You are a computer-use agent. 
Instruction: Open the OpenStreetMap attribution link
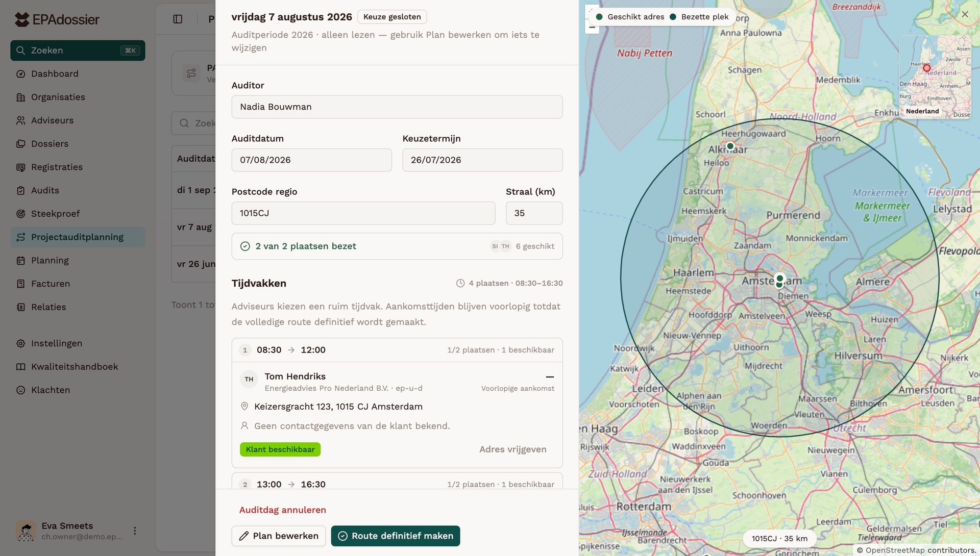pos(895,550)
